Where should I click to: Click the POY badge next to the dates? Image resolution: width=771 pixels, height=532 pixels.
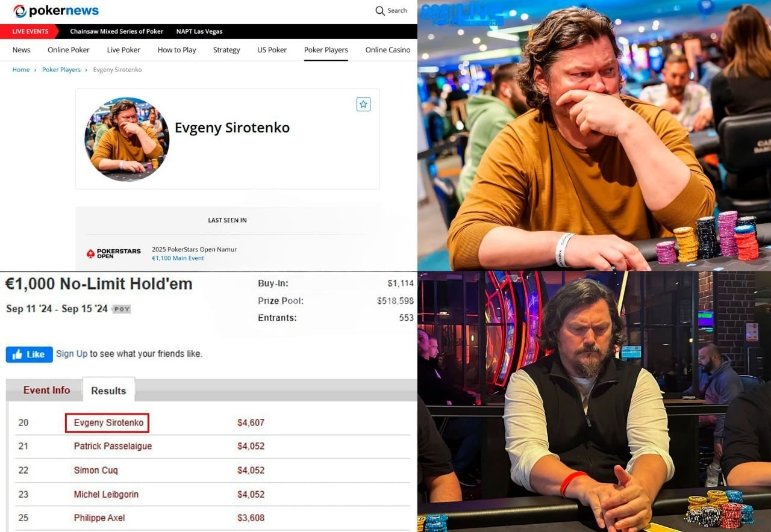click(122, 309)
